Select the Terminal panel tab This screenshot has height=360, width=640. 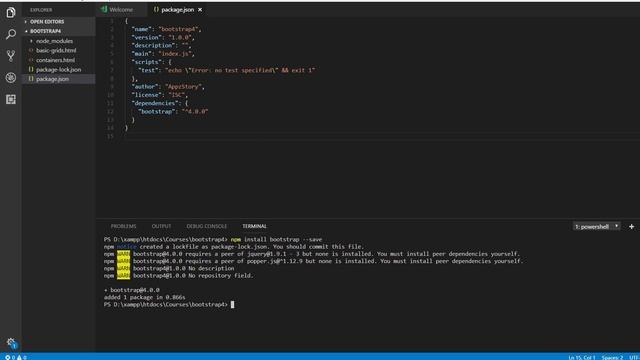point(254,226)
